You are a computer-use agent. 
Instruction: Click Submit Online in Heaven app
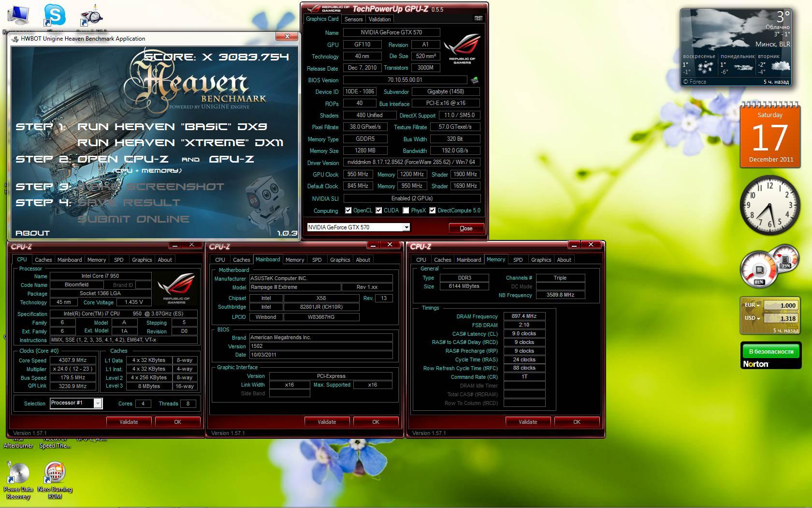(x=133, y=219)
